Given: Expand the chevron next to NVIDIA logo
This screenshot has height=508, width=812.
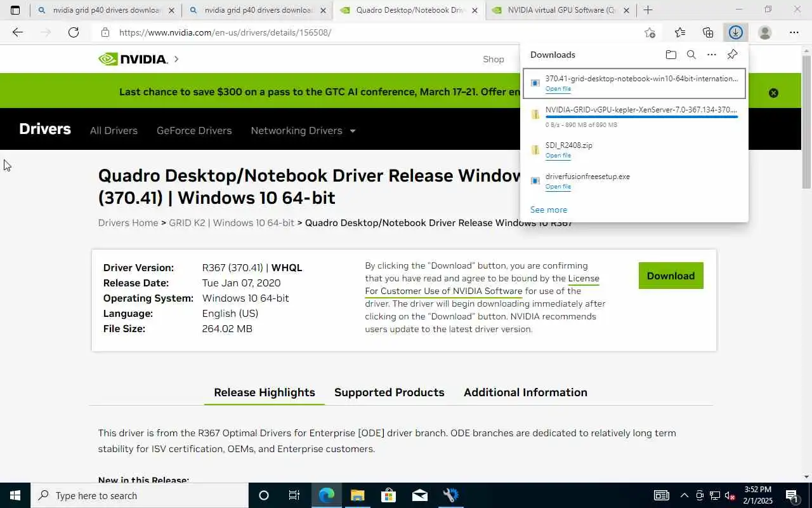Looking at the screenshot, I should [176, 59].
